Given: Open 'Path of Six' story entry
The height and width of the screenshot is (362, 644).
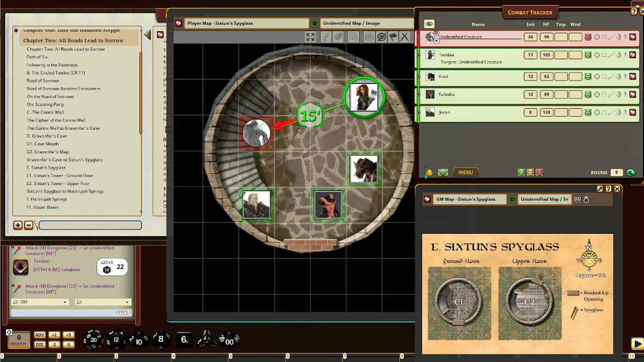Looking at the screenshot, I should click(x=37, y=57).
